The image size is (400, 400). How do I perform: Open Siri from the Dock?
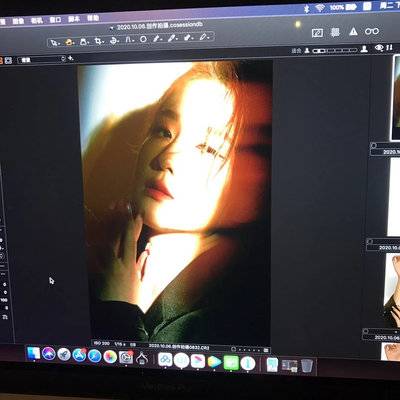point(49,354)
